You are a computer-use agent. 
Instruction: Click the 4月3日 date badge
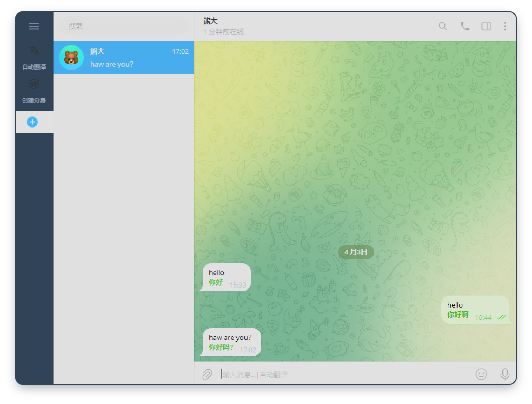click(356, 252)
